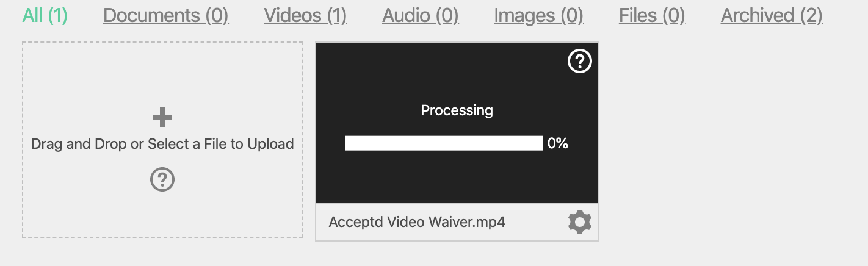Open the Videos (1) tab
The height and width of the screenshot is (266, 868).
[x=305, y=15]
